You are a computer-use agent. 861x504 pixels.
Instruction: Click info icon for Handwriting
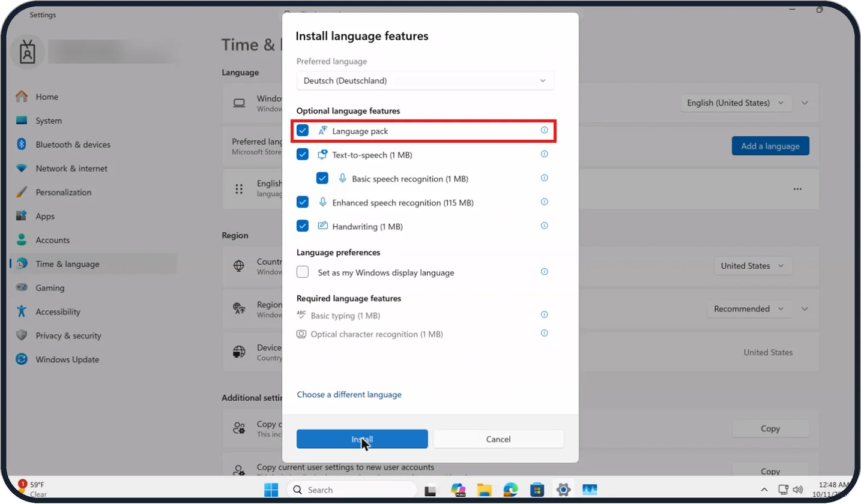(545, 226)
